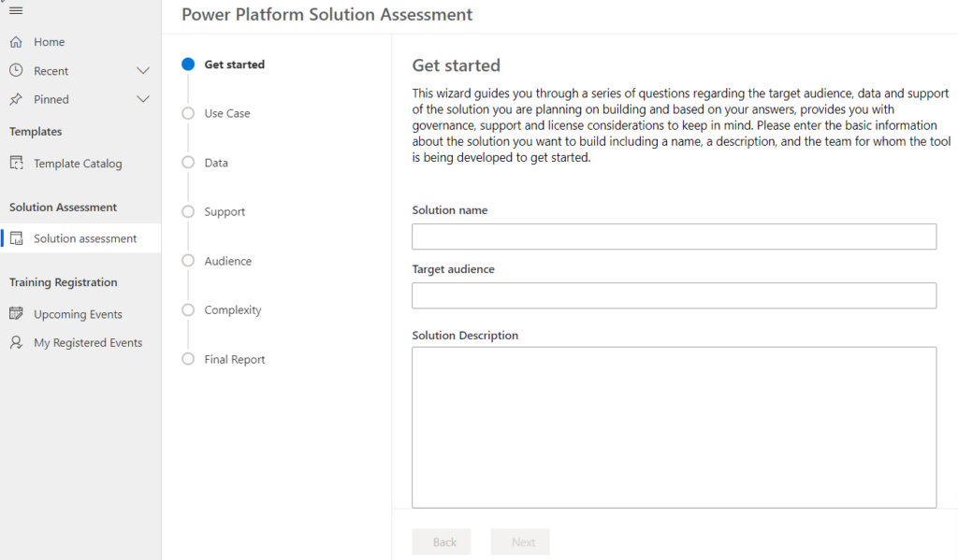Click My Registered Events person icon

[17, 342]
